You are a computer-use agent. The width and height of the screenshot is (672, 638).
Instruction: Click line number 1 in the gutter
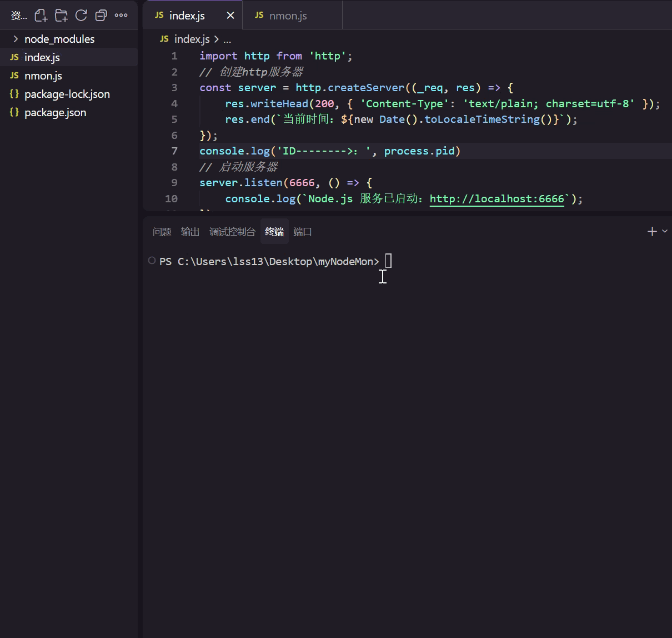point(174,56)
